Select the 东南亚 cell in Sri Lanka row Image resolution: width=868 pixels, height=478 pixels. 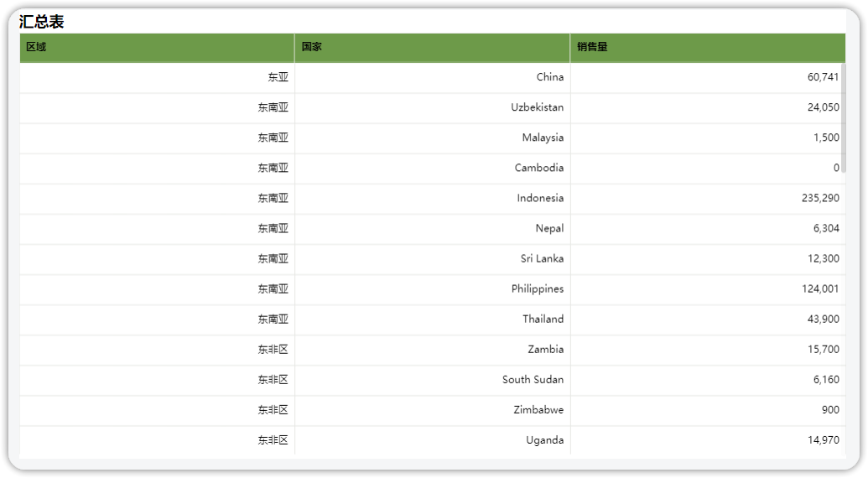point(157,259)
